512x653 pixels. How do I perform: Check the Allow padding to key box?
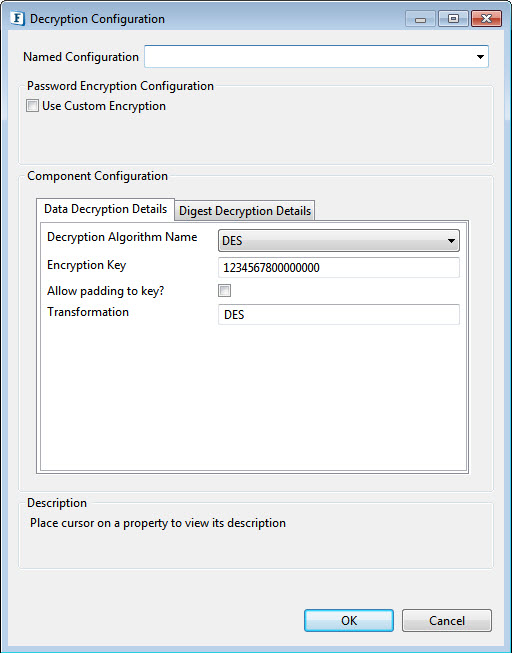pos(225,290)
